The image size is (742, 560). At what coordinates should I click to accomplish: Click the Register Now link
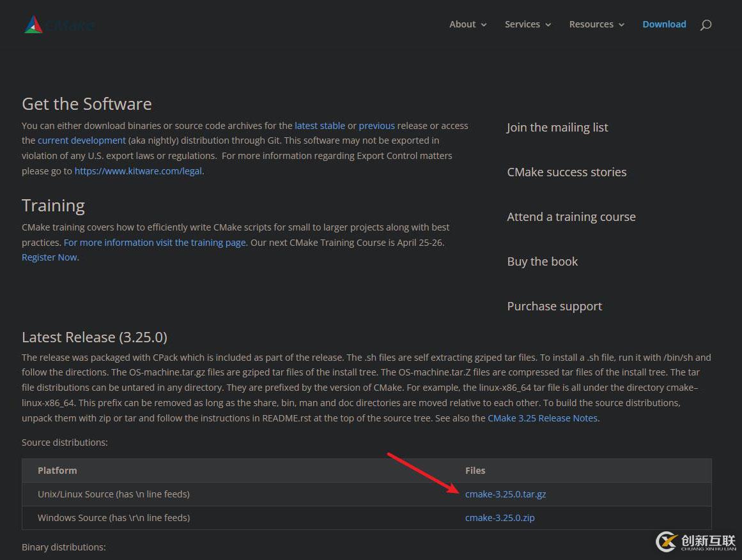(49, 257)
